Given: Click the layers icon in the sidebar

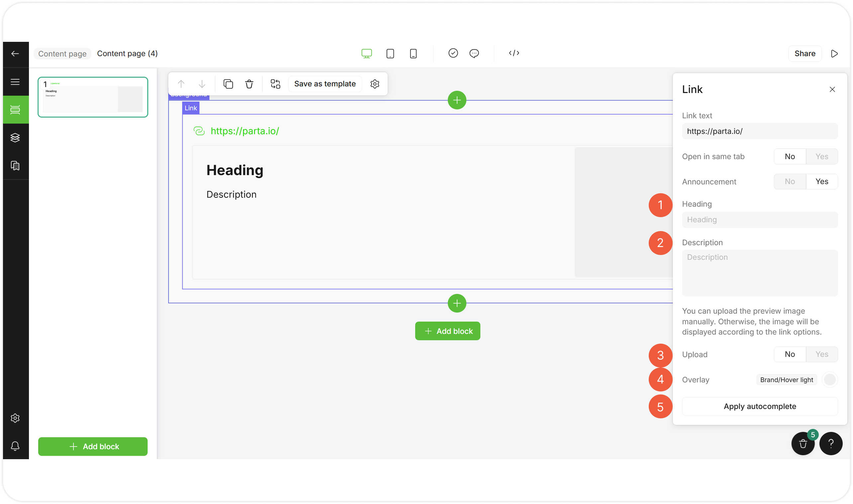Looking at the screenshot, I should point(15,137).
